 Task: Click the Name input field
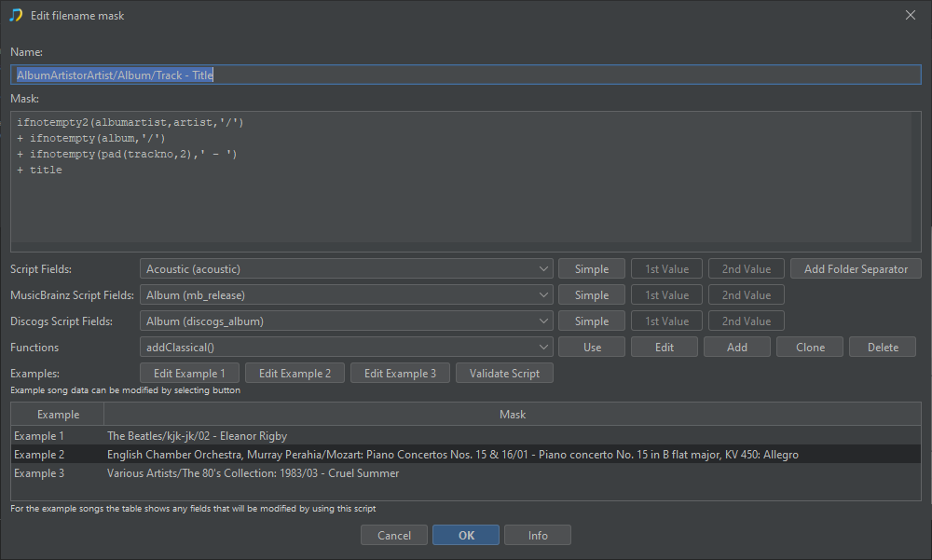coord(466,75)
